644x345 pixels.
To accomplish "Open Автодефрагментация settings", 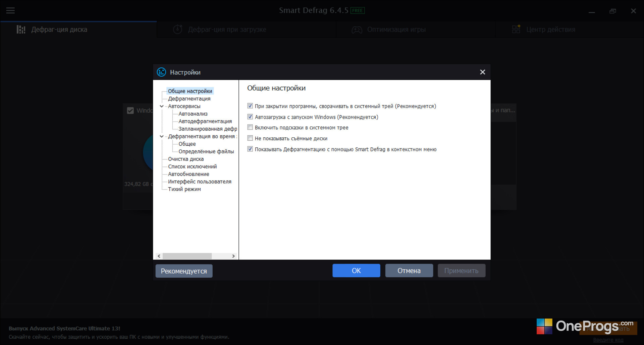I will coord(205,121).
